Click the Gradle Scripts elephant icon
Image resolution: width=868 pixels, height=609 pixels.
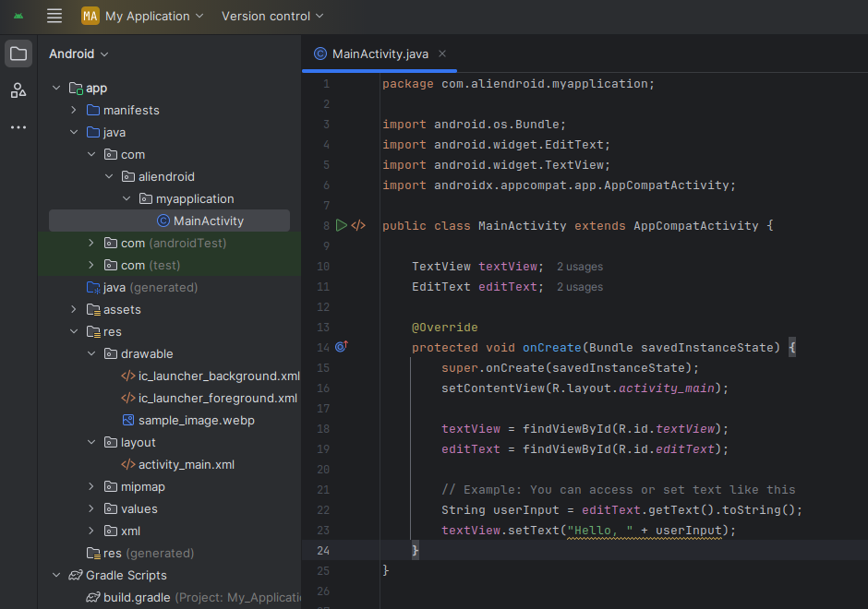pos(76,575)
